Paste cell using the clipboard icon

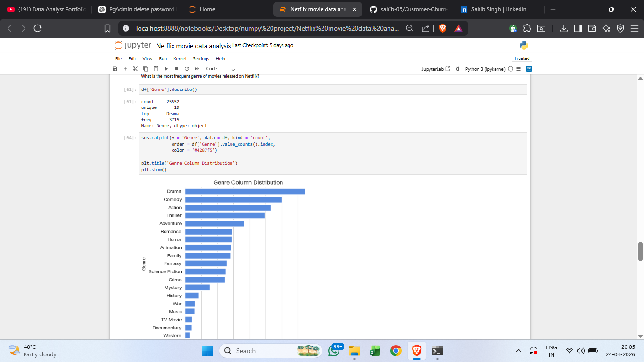(156, 69)
